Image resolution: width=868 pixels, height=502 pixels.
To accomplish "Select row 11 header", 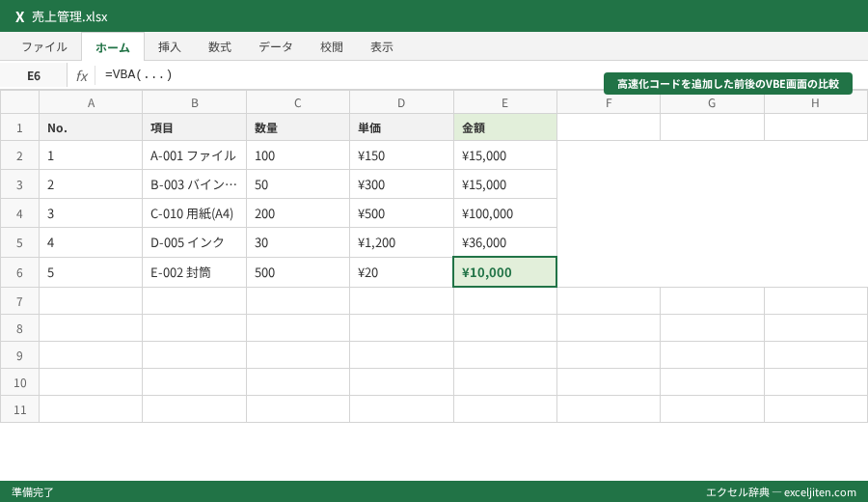I will (x=19, y=409).
